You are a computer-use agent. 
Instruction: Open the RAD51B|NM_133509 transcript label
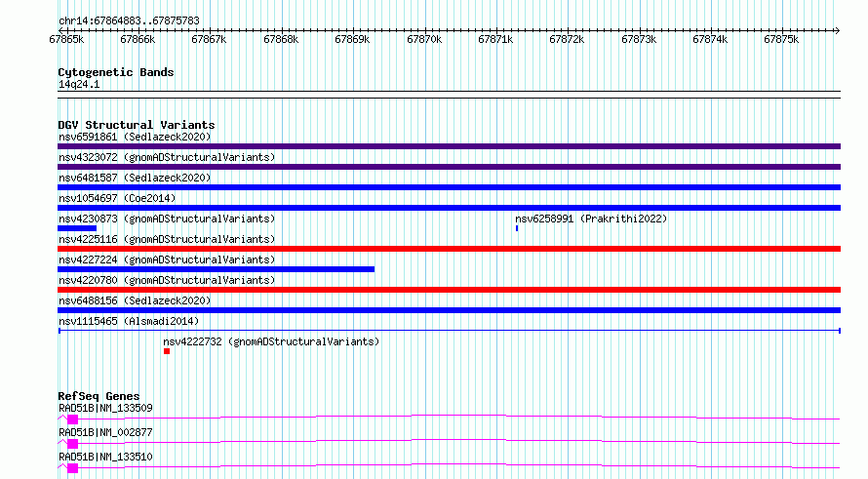tap(105, 408)
